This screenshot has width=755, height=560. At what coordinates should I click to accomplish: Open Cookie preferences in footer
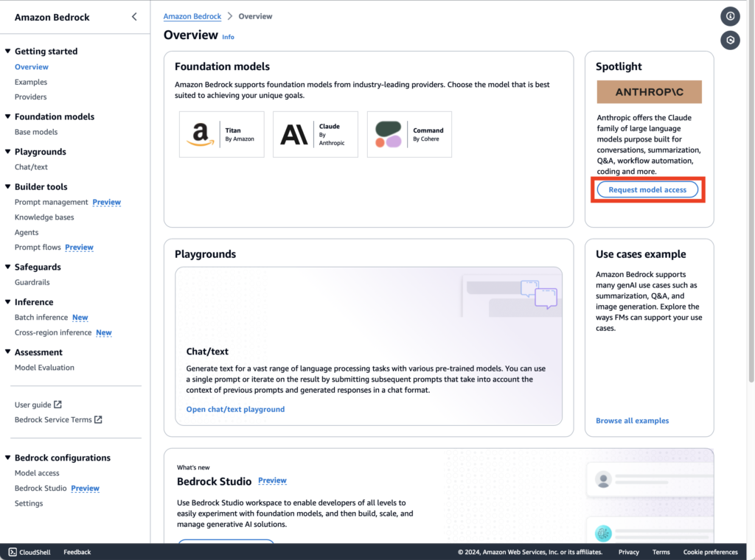coord(710,553)
